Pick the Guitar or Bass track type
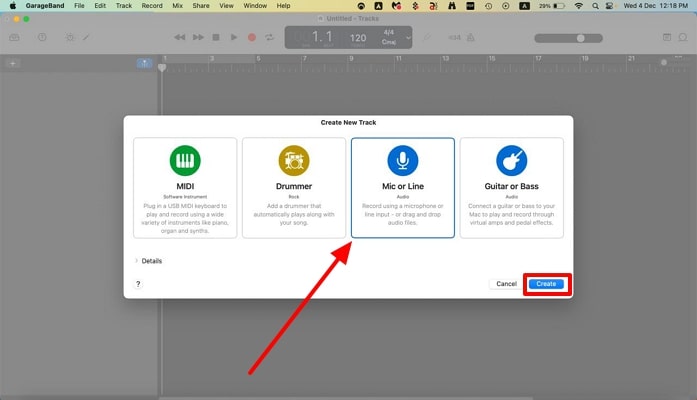Viewport: 697px width, 400px height. tap(512, 188)
